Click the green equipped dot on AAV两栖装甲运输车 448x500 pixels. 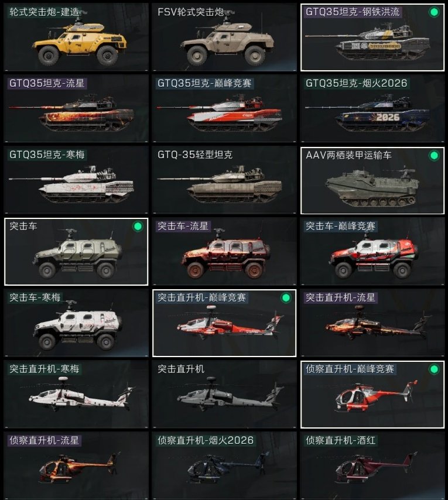[x=434, y=156]
